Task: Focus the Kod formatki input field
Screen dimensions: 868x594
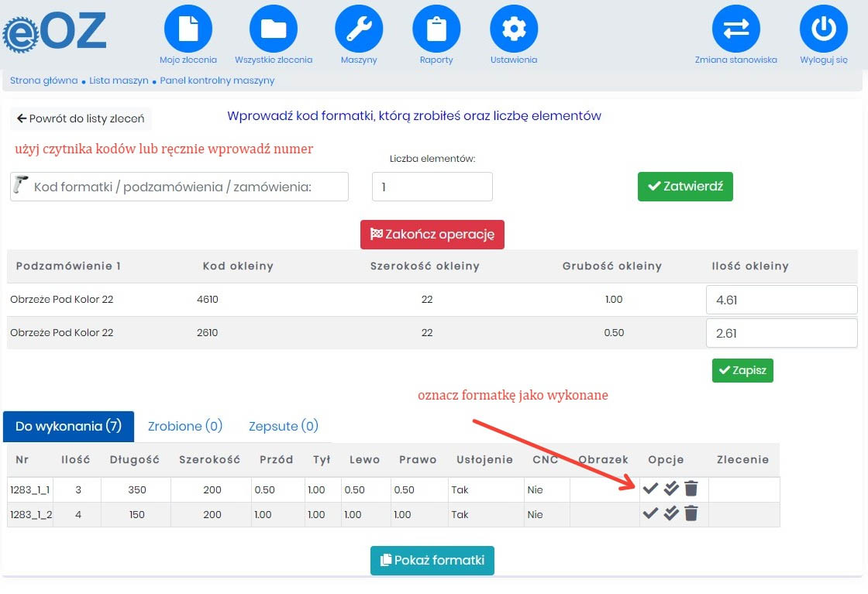Action: pyautogui.click(x=186, y=187)
